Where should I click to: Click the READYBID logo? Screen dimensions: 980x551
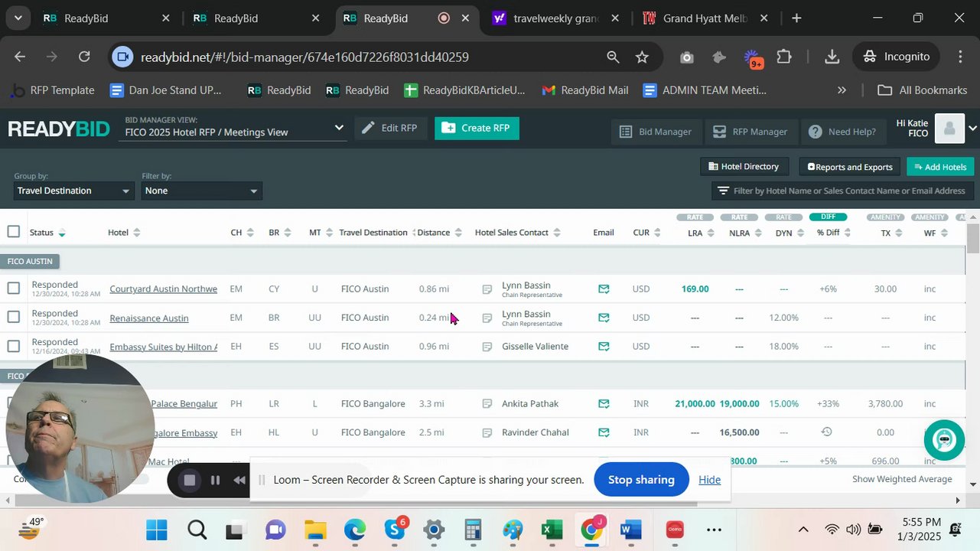point(59,129)
